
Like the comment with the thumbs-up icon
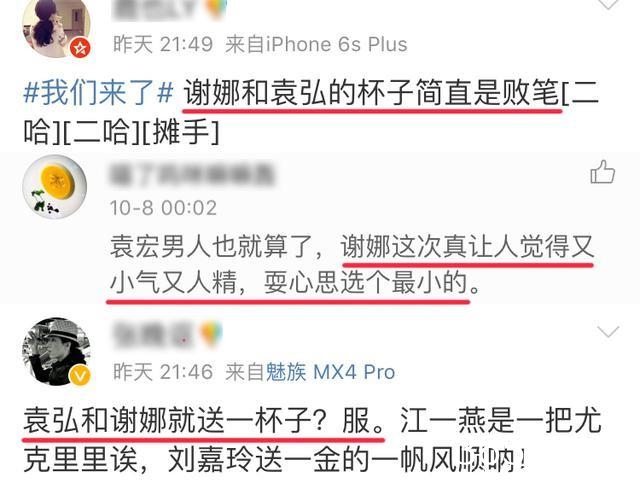click(602, 171)
